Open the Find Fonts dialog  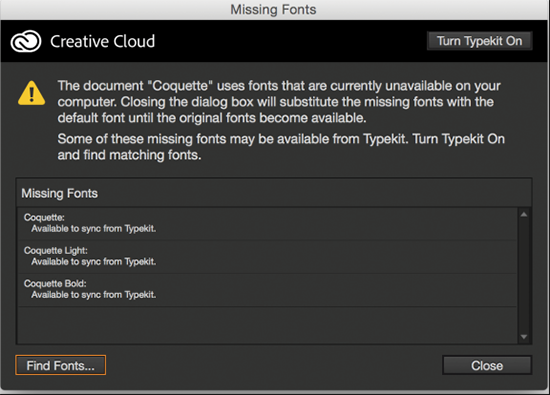(x=60, y=366)
